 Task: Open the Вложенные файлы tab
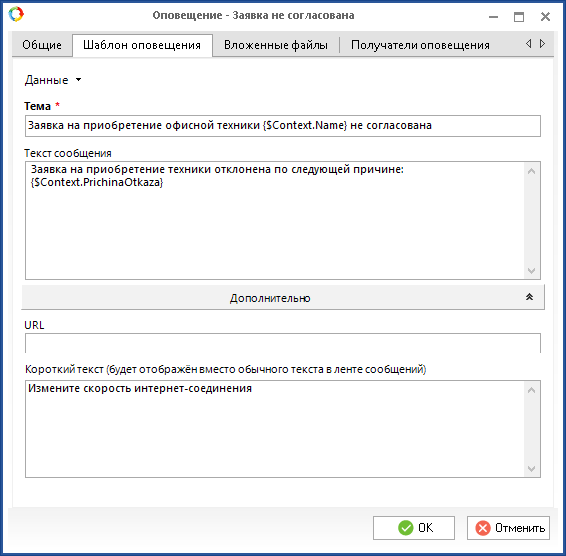(276, 45)
